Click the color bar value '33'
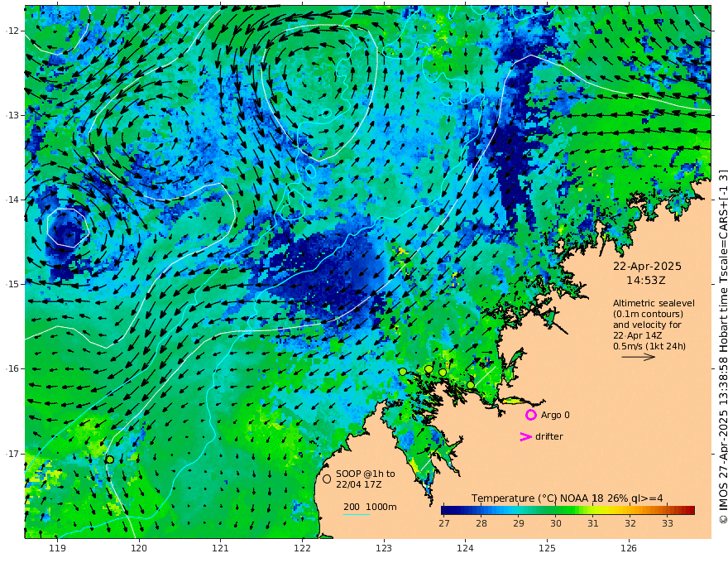This screenshot has width=728, height=563. pos(667,523)
